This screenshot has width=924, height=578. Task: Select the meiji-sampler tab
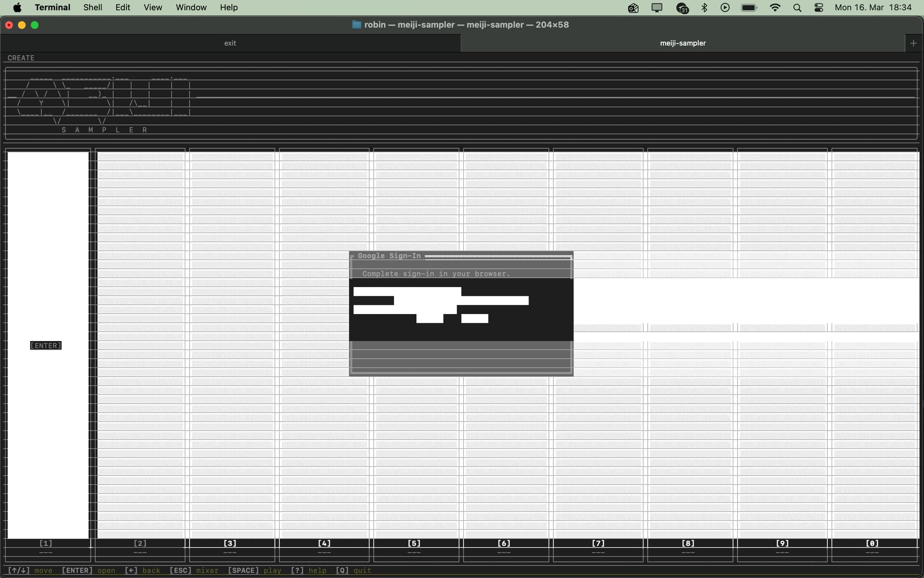coord(682,43)
